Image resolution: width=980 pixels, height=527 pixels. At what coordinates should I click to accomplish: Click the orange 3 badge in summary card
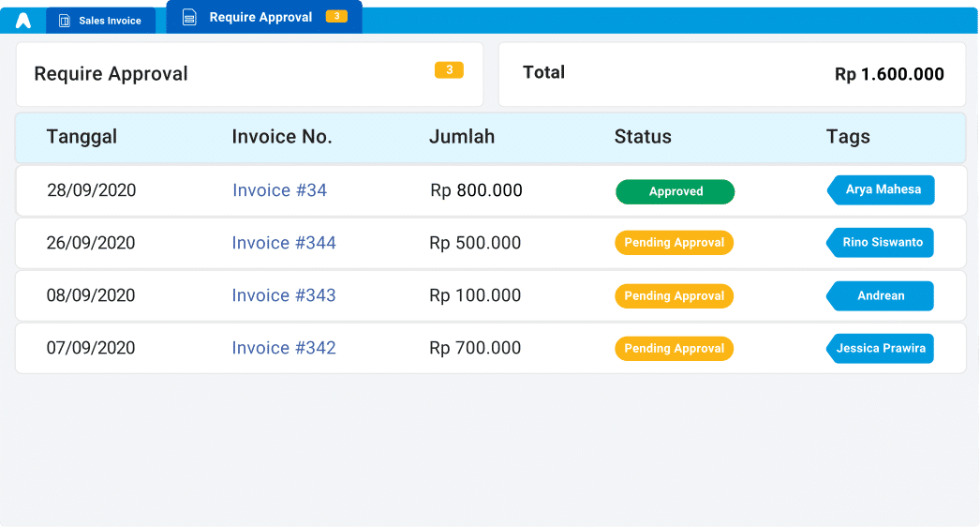(x=449, y=70)
